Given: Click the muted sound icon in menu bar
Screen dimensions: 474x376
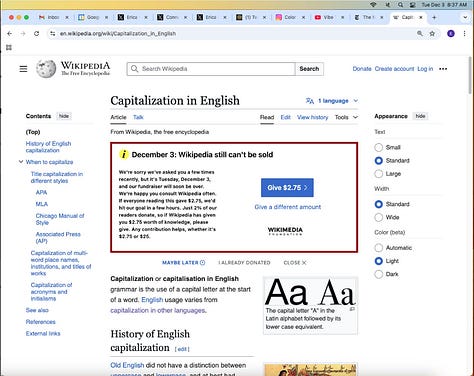Looking at the screenshot, I should click(x=388, y=5).
